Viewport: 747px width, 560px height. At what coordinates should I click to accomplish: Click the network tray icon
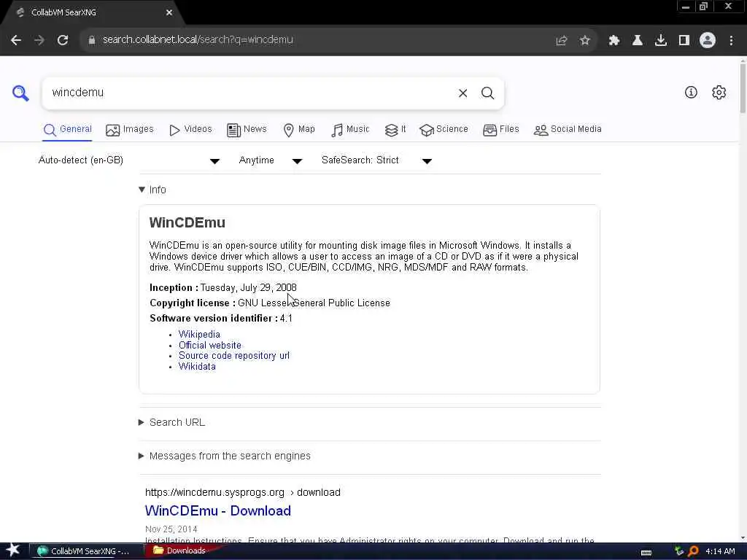679,551
